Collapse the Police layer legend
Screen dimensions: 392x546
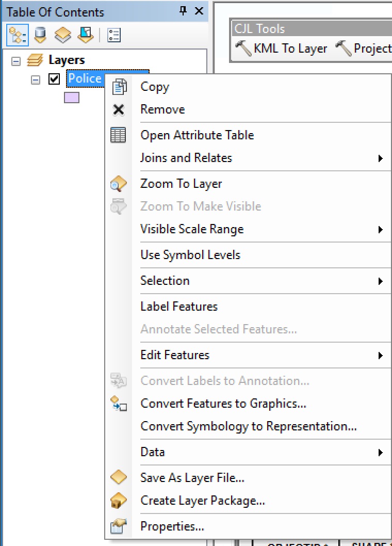[36, 79]
